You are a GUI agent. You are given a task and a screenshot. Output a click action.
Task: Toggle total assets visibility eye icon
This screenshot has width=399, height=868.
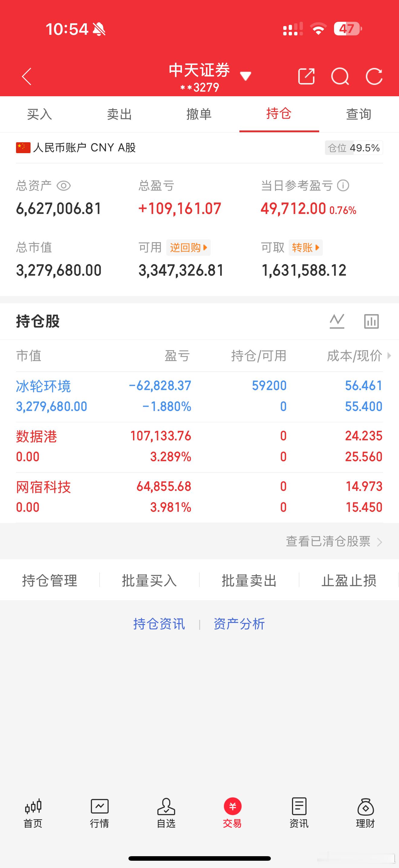click(x=63, y=186)
